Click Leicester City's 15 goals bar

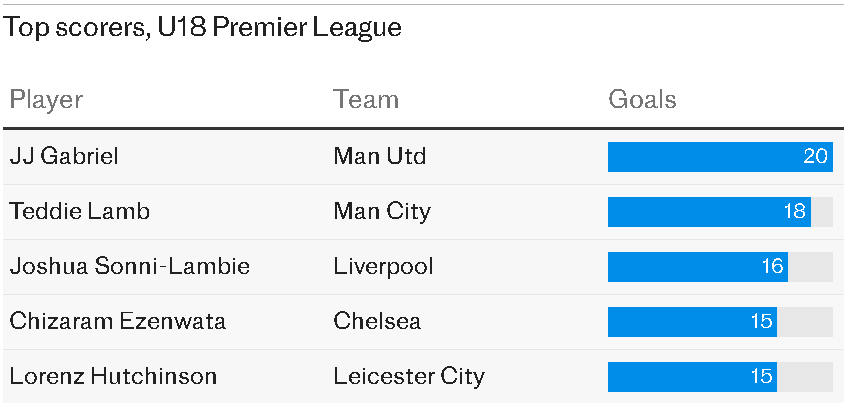click(x=692, y=376)
